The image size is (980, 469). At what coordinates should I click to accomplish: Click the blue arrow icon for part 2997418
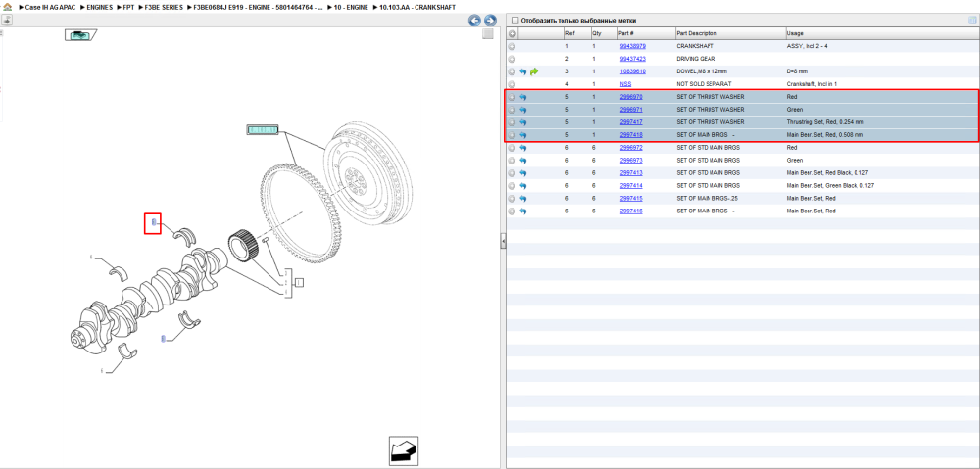click(523, 135)
